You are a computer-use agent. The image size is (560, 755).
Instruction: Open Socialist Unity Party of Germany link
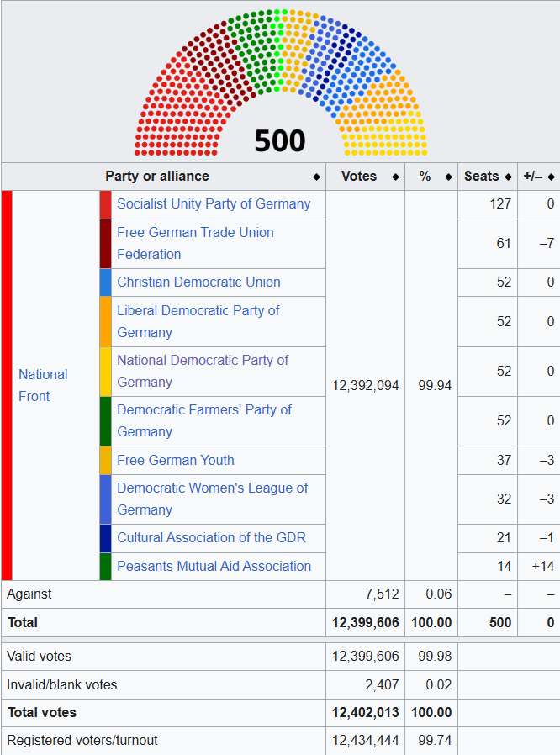tap(214, 203)
